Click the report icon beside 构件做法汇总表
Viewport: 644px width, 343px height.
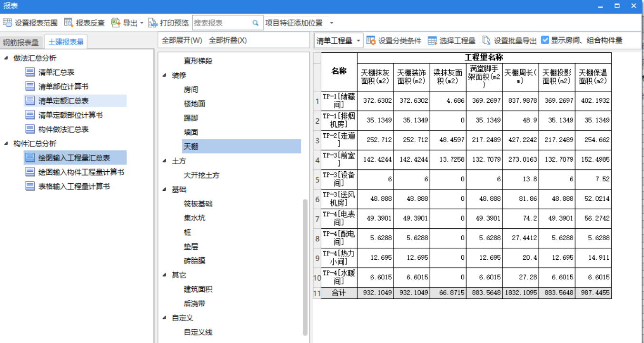click(x=30, y=129)
